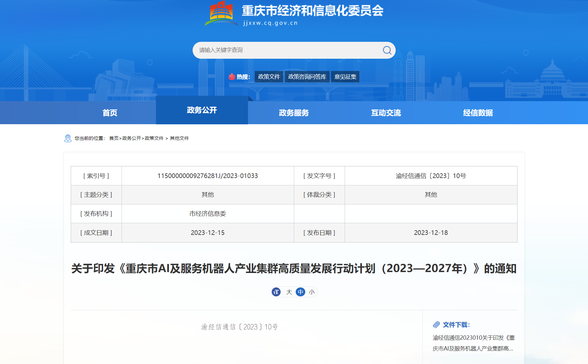Set font size to large (大)

pyautogui.click(x=289, y=292)
